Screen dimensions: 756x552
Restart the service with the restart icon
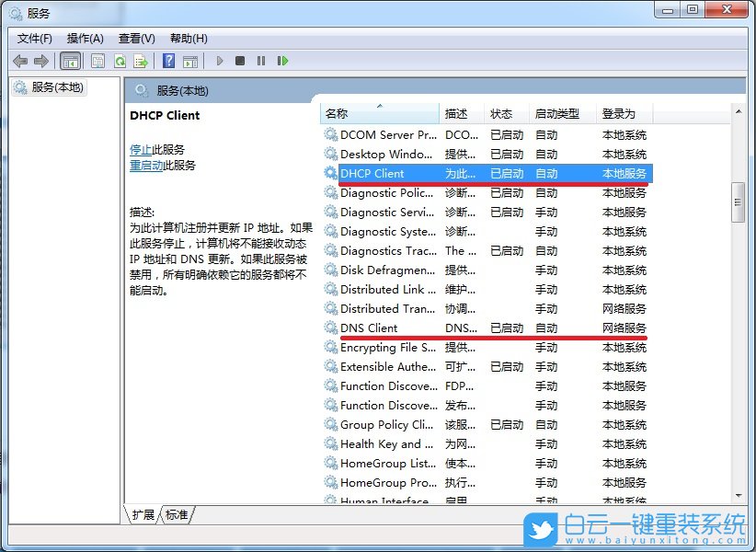(283, 61)
